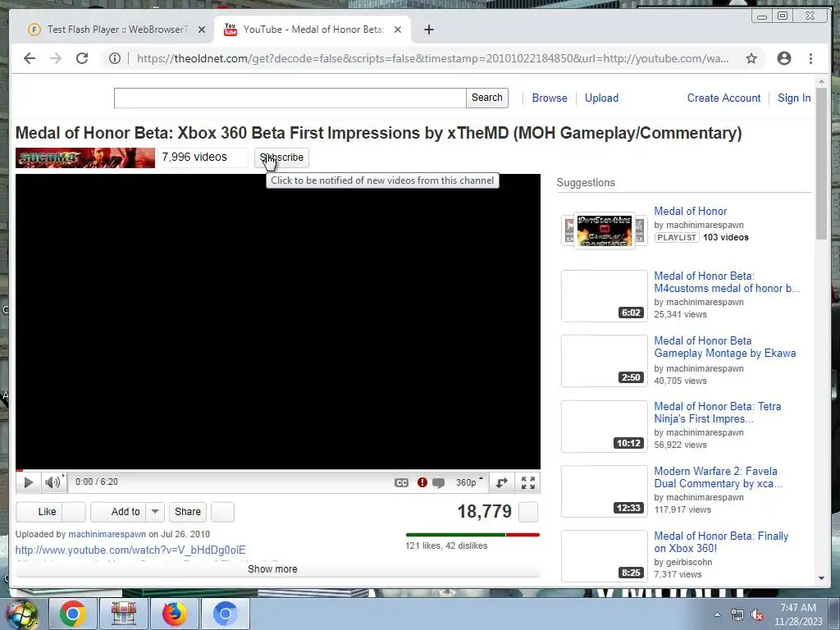This screenshot has width=840, height=630.
Task: Select the YouTube - Medal of Honor Beta tab
Action: (x=313, y=30)
